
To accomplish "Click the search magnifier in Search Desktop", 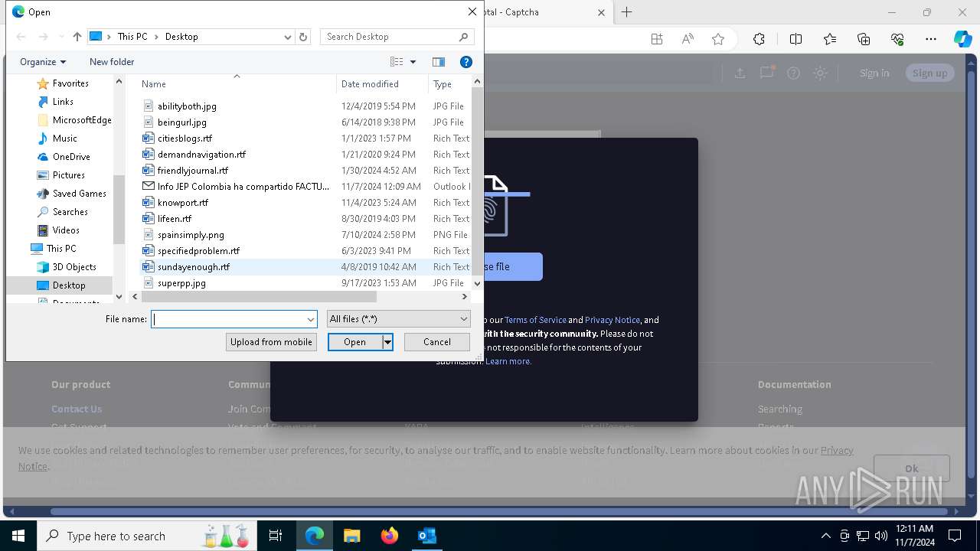I will point(463,37).
